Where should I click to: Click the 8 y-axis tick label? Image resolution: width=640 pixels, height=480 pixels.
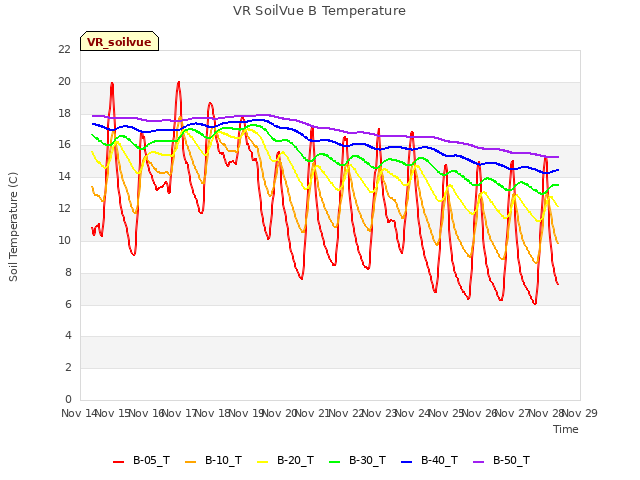[68, 272]
